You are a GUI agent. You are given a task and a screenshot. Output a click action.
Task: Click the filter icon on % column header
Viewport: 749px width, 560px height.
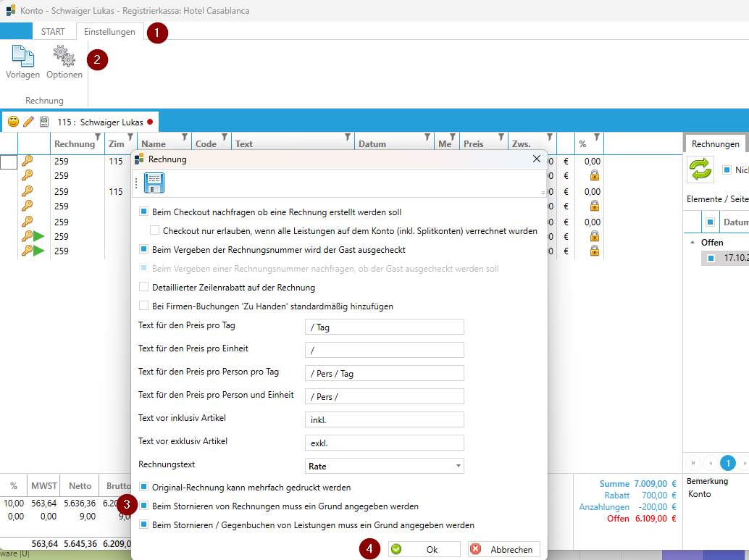tap(597, 137)
